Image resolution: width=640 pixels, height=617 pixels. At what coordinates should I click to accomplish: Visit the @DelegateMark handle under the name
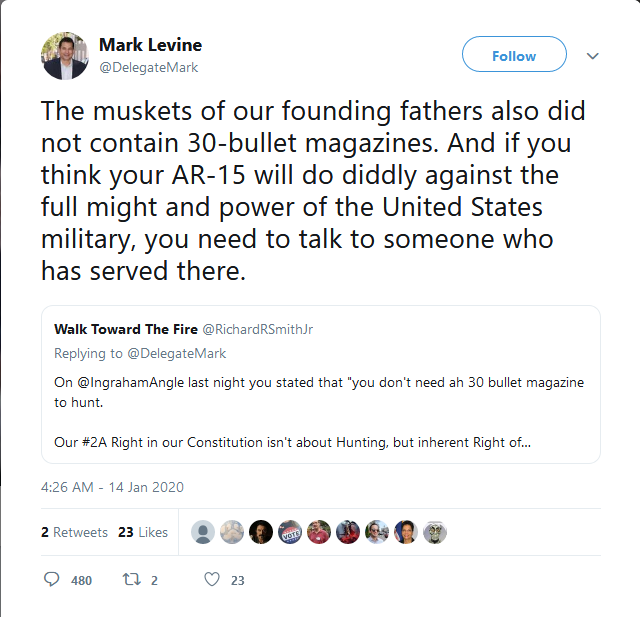pos(148,67)
